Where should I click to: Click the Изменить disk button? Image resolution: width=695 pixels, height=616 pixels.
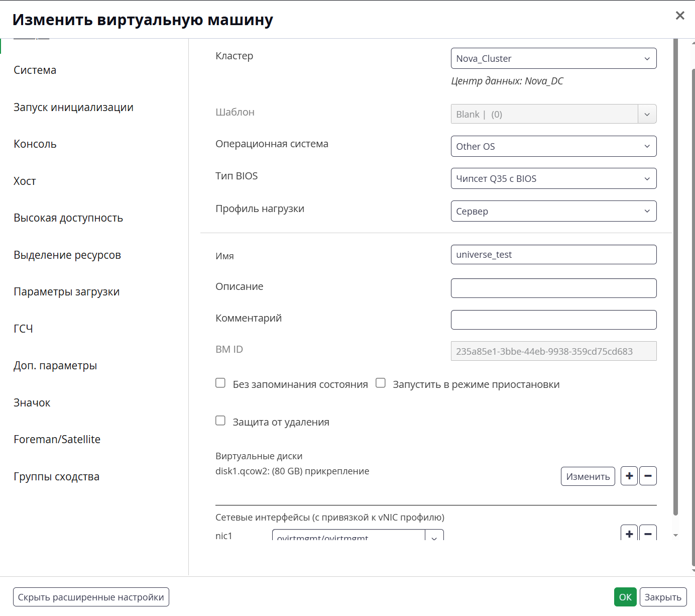click(x=588, y=476)
